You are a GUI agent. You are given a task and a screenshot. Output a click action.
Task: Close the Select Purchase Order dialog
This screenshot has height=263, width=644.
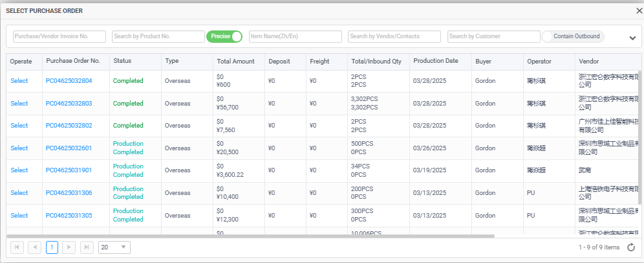coord(639,10)
